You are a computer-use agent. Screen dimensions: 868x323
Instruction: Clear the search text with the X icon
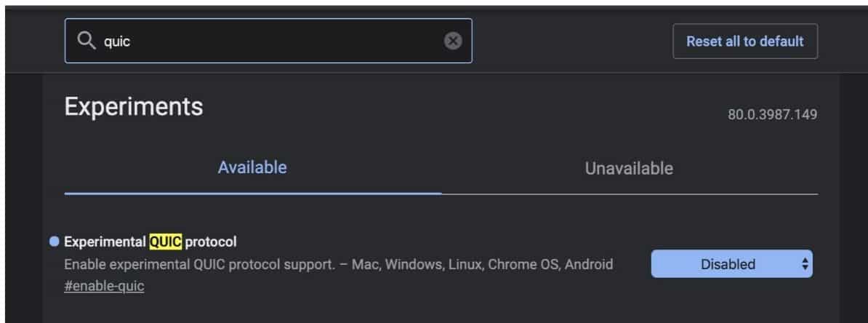[453, 41]
